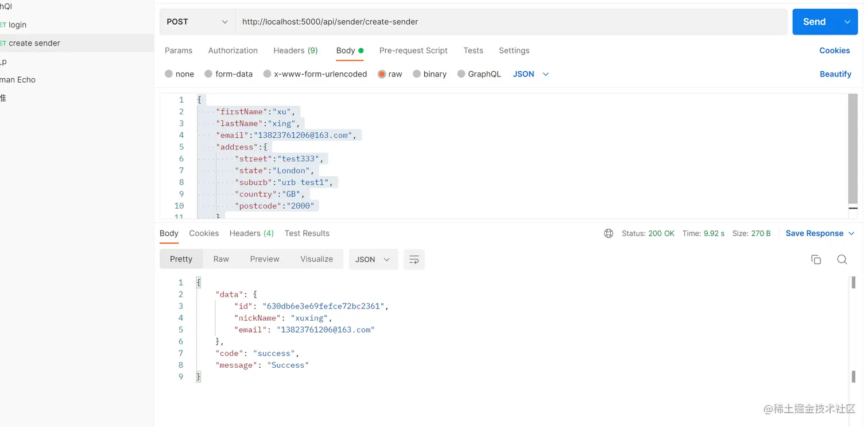The width and height of the screenshot is (868, 427).
Task: Open the blue Cookies link below Send
Action: click(x=835, y=51)
